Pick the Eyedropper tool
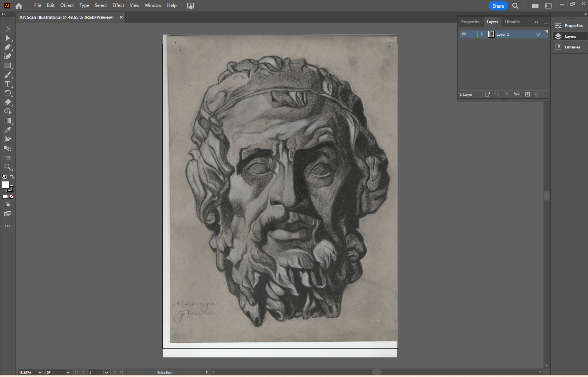 8,130
